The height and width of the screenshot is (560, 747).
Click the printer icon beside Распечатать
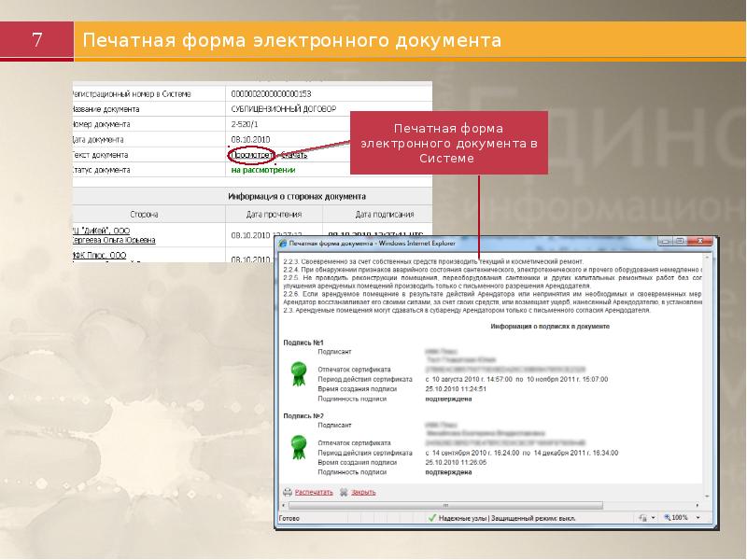click(x=288, y=491)
